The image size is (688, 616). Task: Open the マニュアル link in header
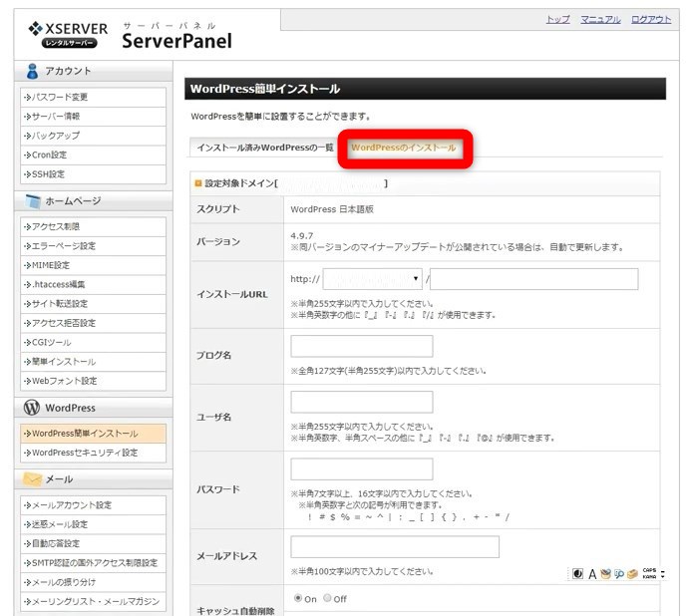coord(600,19)
